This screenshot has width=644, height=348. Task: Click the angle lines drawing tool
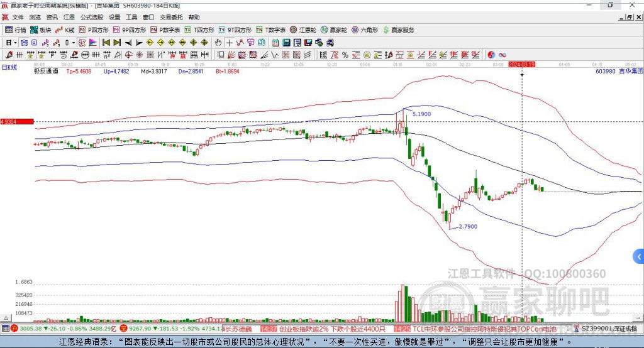pyautogui.click(x=264, y=55)
